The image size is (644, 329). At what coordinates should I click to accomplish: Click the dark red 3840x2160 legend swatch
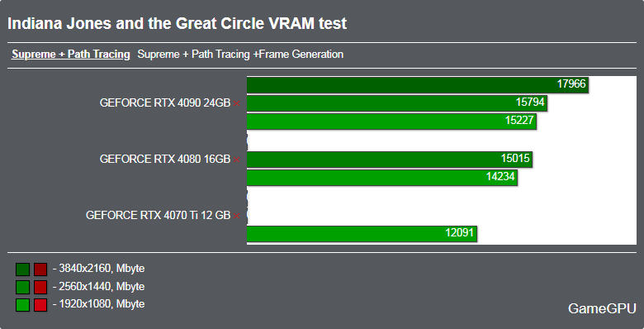pos(40,269)
